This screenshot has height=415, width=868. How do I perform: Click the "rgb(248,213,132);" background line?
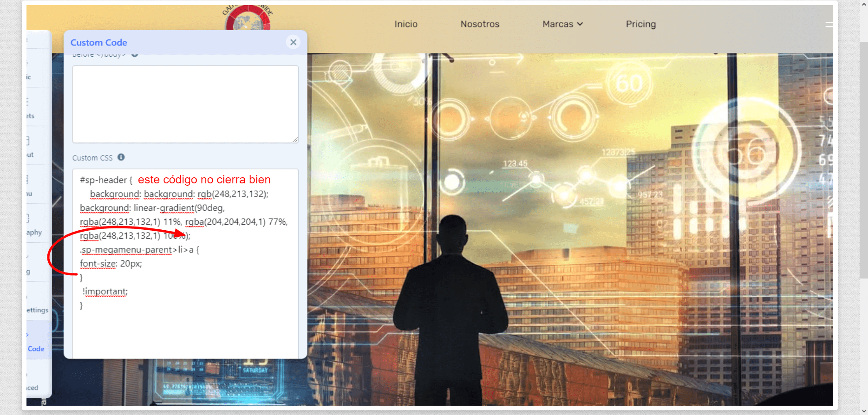pos(179,194)
